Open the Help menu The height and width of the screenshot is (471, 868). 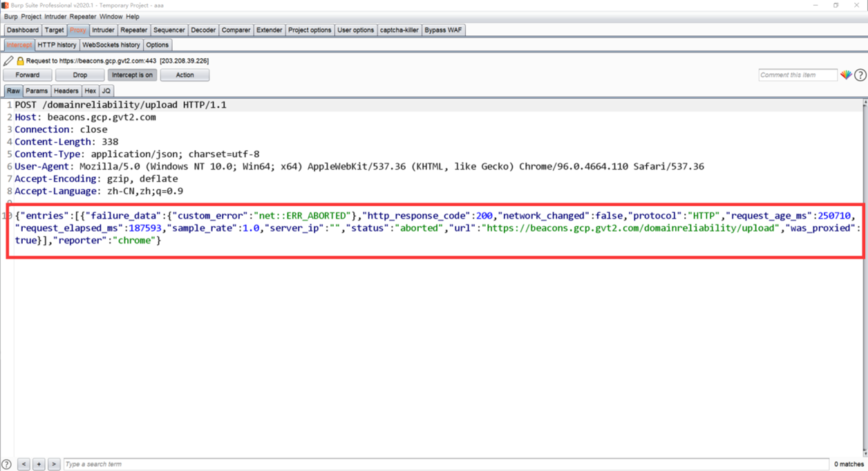point(133,17)
